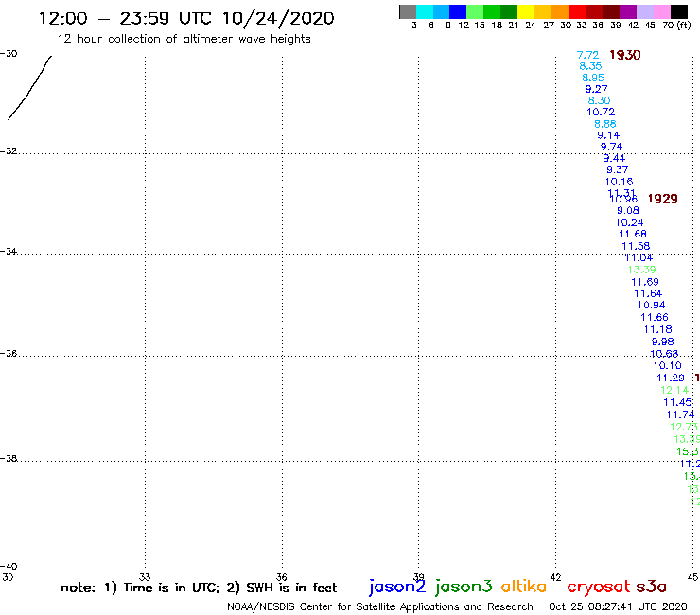Click the 10.16 wave height value
The height and width of the screenshot is (615, 700).
pyautogui.click(x=620, y=182)
